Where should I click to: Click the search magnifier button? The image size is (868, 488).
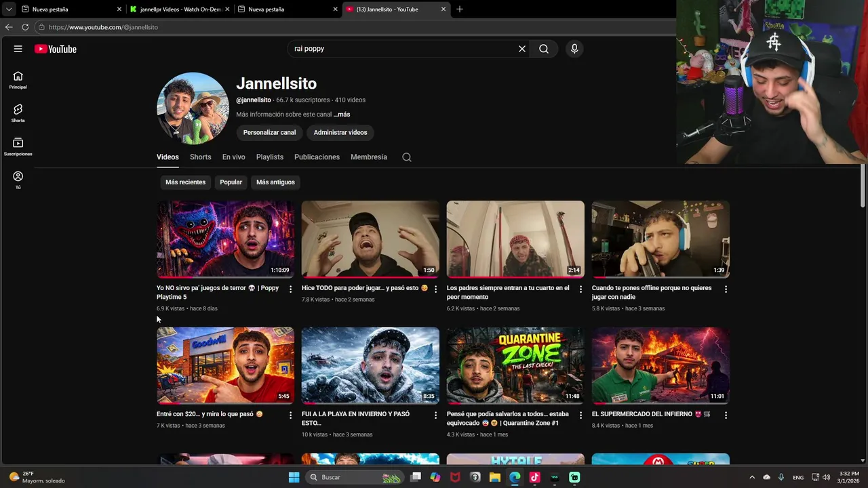click(544, 49)
